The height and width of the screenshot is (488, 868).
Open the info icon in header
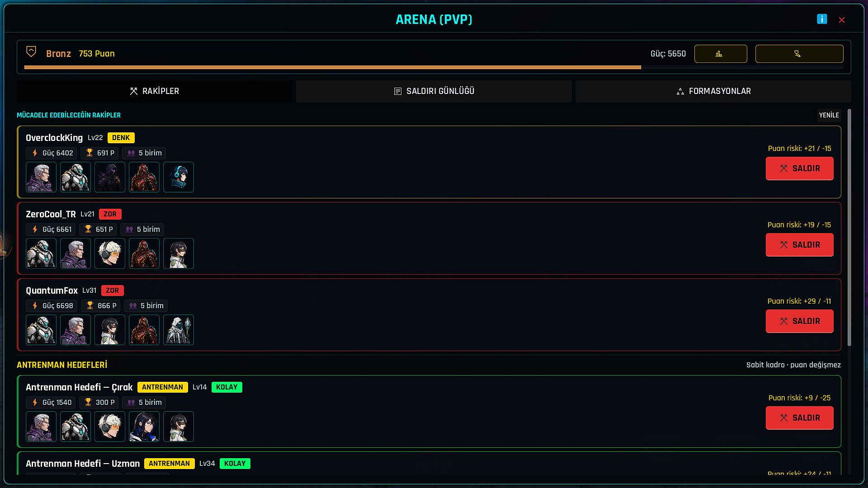tap(822, 19)
